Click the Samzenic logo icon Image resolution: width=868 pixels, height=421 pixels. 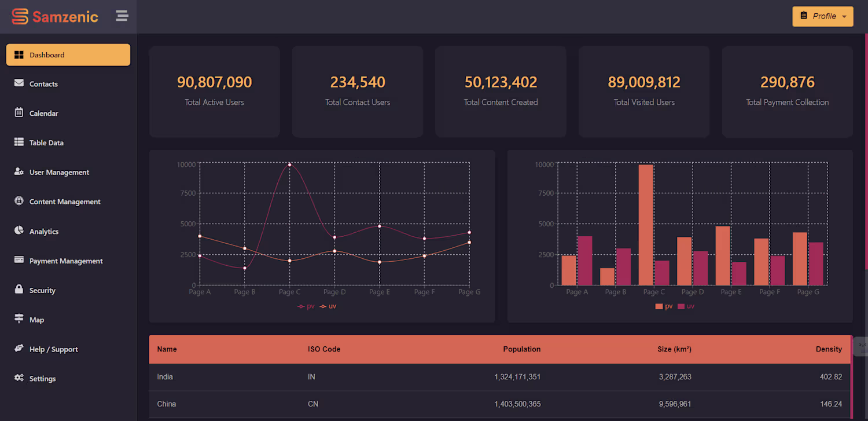click(20, 17)
